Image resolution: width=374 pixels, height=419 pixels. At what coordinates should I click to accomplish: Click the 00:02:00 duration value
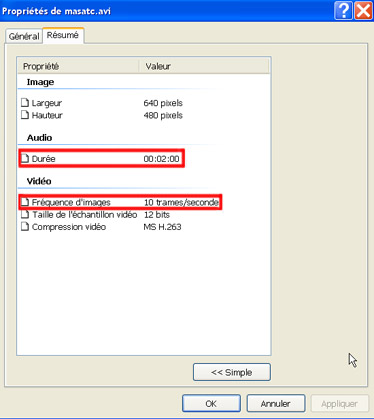click(x=161, y=159)
